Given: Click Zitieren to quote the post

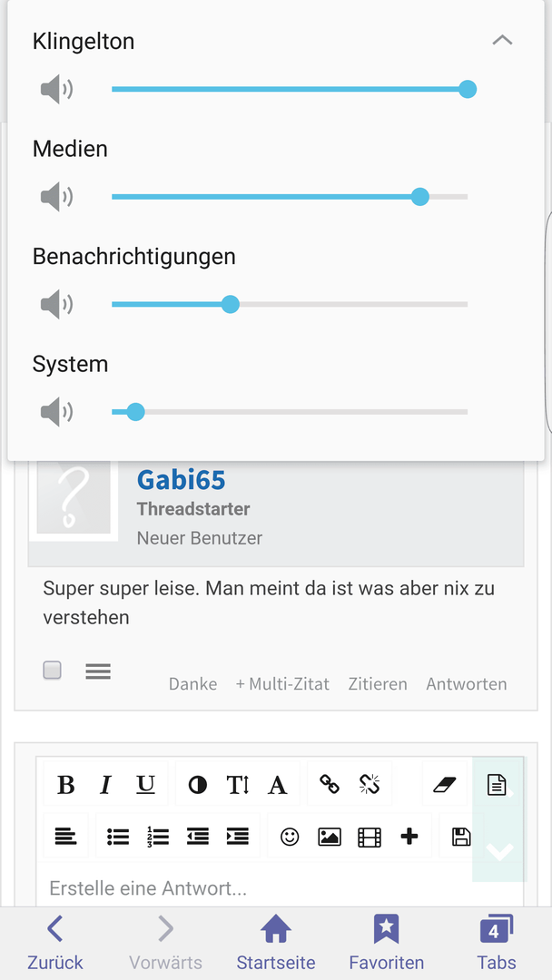Looking at the screenshot, I should point(378,684).
